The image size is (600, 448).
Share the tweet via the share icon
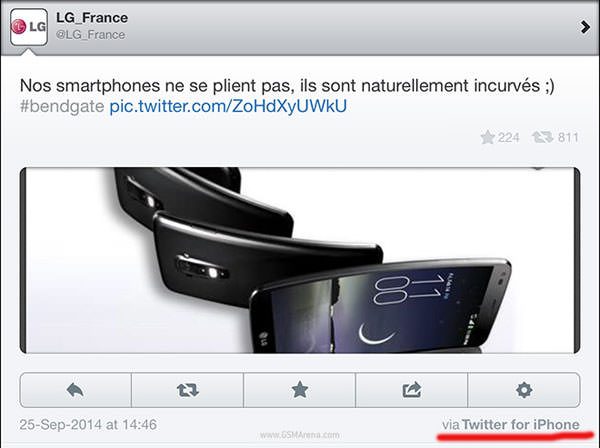412,390
